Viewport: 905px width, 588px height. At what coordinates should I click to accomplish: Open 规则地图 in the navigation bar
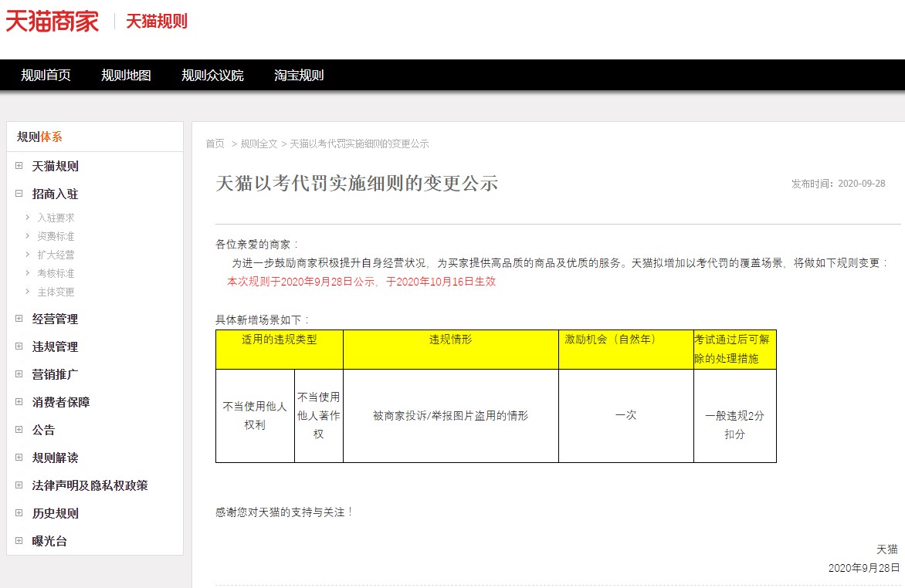[x=126, y=75]
